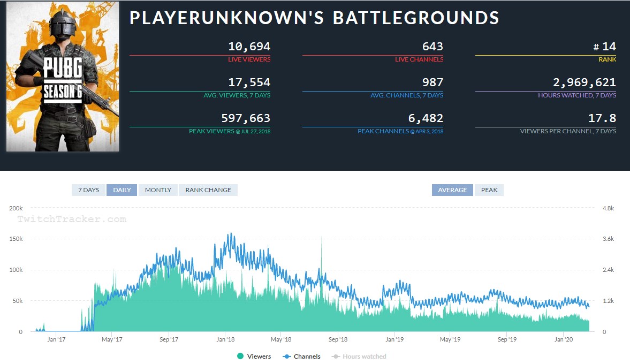Click the 597,663 peak viewers stat
Screen dimensions: 630x364
click(x=246, y=118)
